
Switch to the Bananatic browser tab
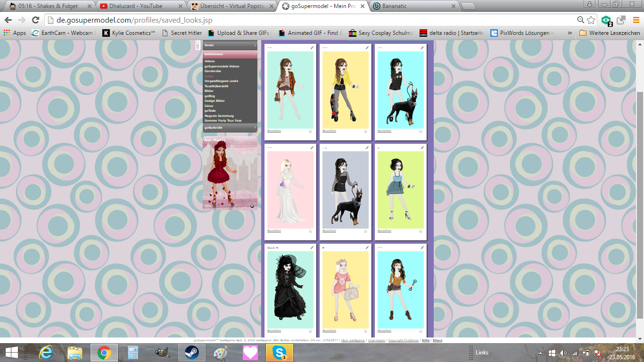(x=413, y=6)
